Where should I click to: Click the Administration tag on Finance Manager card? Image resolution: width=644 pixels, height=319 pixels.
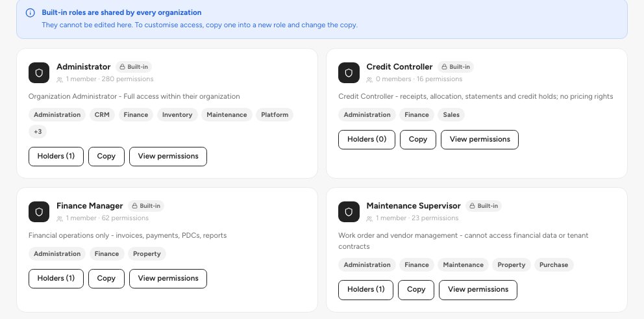coord(57,253)
